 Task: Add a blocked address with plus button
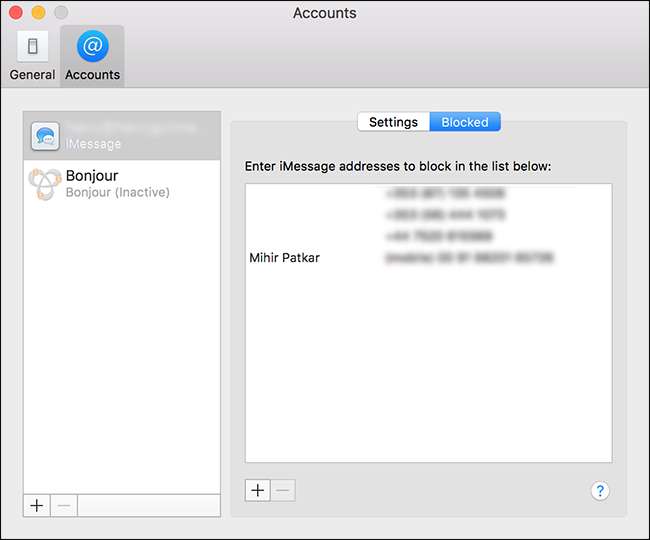click(257, 490)
